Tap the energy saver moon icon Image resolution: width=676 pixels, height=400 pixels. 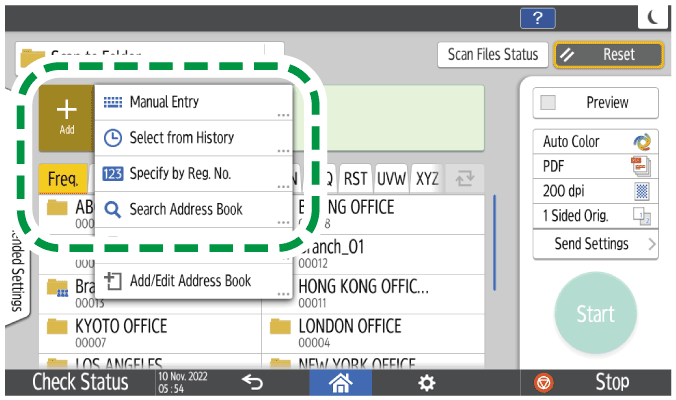coord(653,16)
